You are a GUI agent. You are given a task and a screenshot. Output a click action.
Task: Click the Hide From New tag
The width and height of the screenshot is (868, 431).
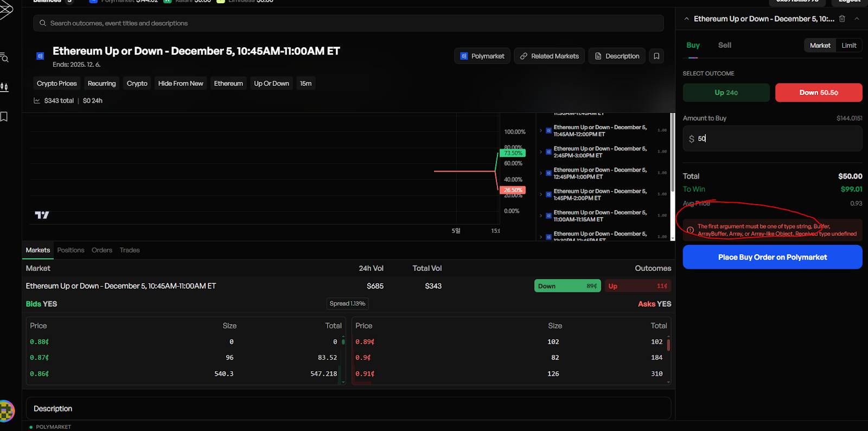pyautogui.click(x=181, y=84)
